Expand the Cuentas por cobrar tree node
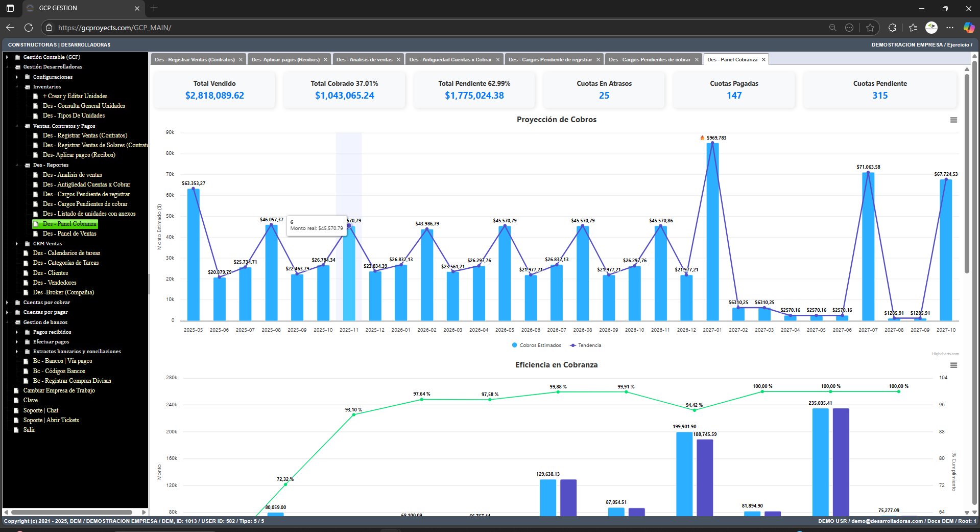The image size is (980, 532). (x=7, y=303)
